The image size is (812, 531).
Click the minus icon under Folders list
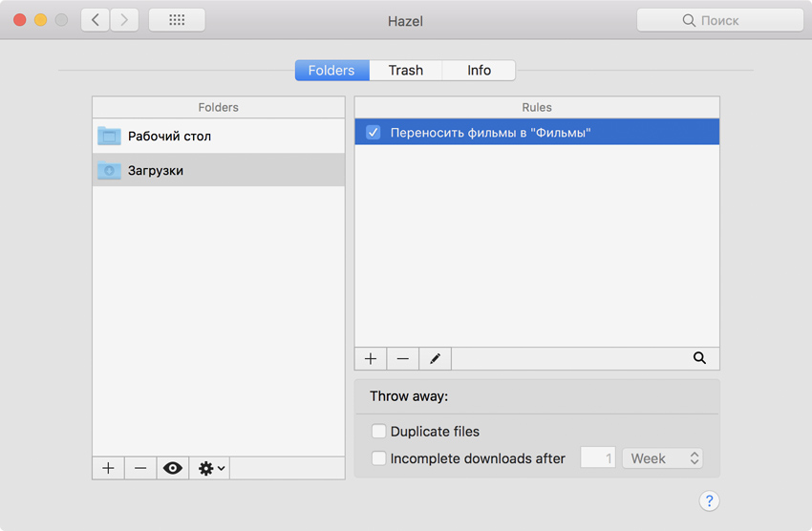(140, 468)
